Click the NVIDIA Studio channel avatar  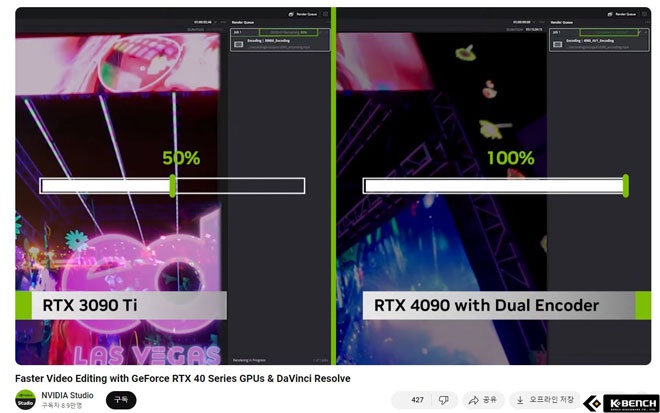pyautogui.click(x=25, y=399)
